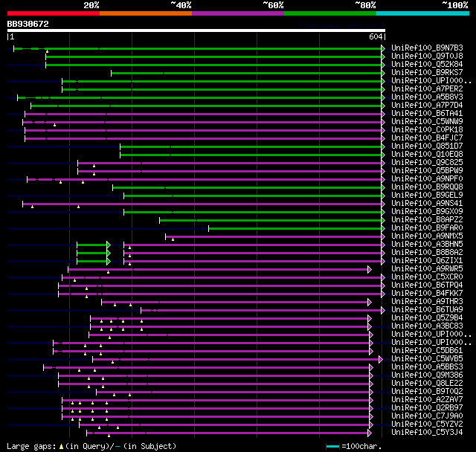Click the cyan =100char scale bar
This screenshot has width=476, height=452.
point(332,447)
